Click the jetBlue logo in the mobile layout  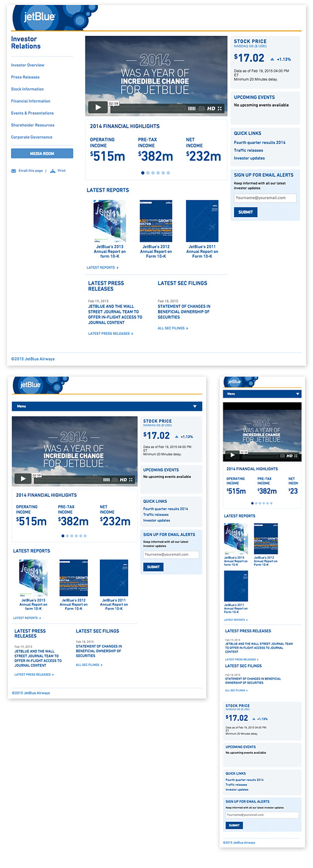pos(234,382)
